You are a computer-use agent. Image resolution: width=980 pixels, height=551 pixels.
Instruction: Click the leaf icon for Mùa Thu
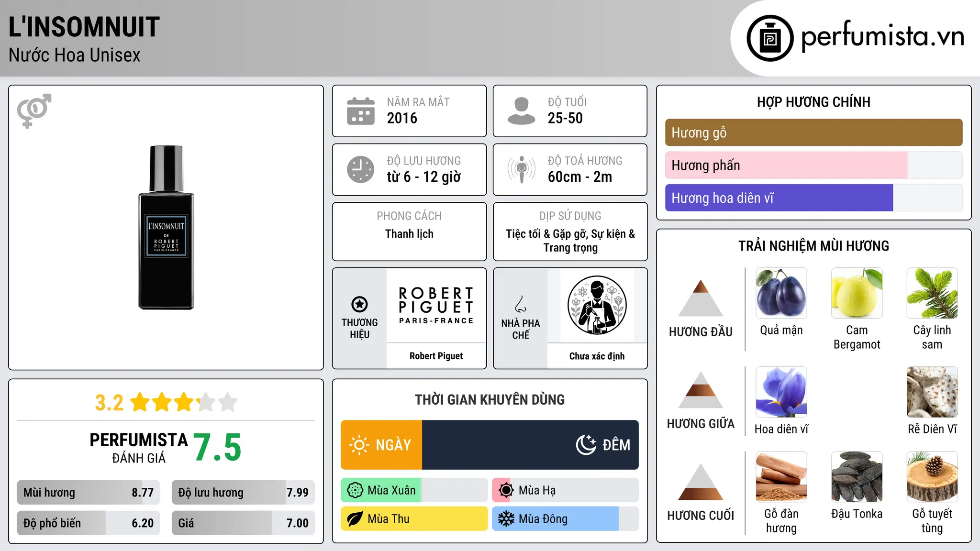tap(355, 519)
